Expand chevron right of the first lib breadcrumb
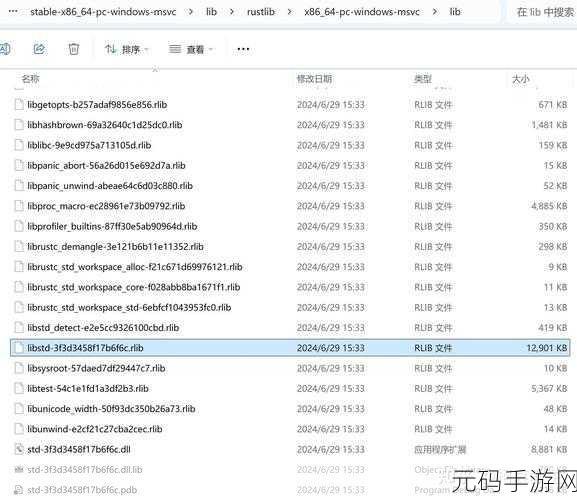577x500 pixels. [x=231, y=12]
